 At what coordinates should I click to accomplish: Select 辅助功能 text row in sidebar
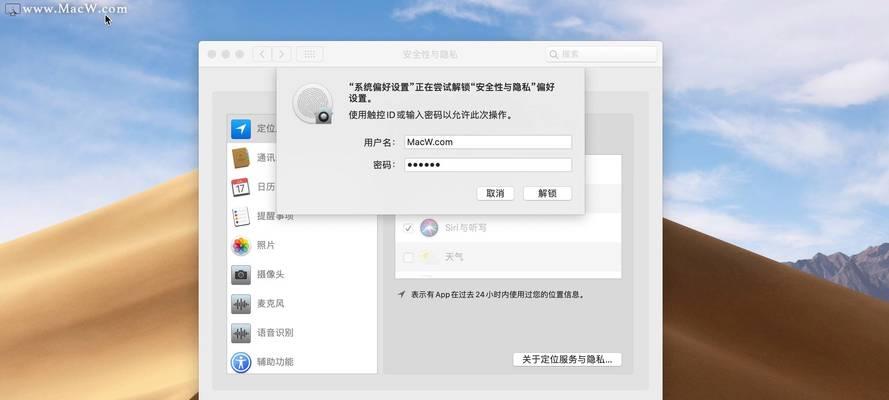(x=275, y=361)
